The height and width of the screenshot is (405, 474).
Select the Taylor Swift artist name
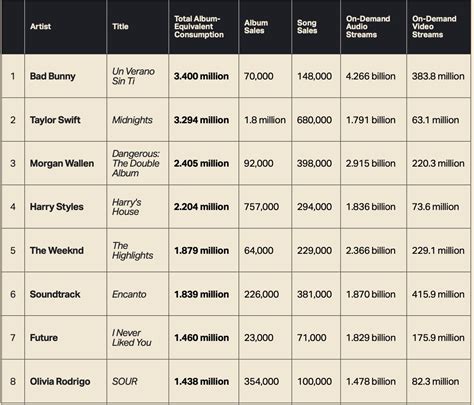click(x=55, y=120)
